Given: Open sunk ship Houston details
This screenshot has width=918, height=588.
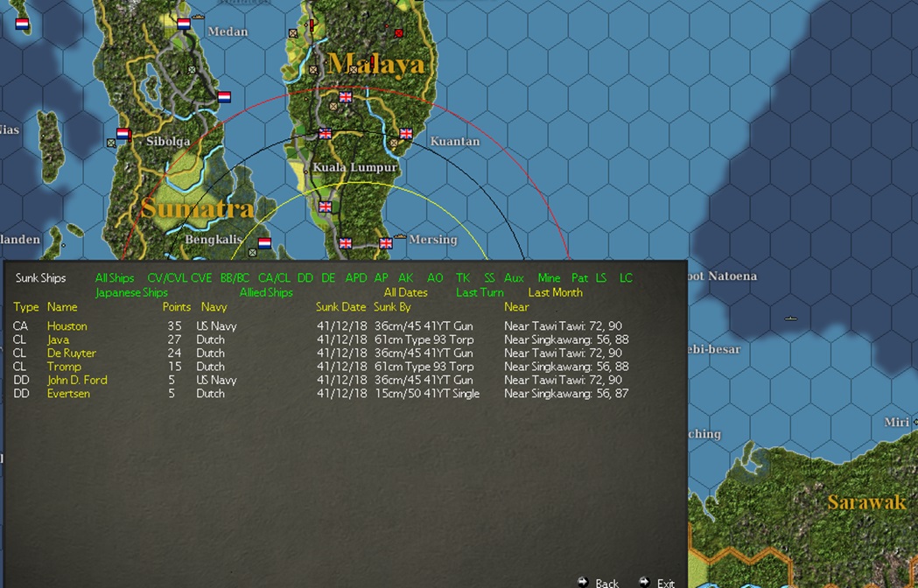Looking at the screenshot, I should (x=67, y=326).
